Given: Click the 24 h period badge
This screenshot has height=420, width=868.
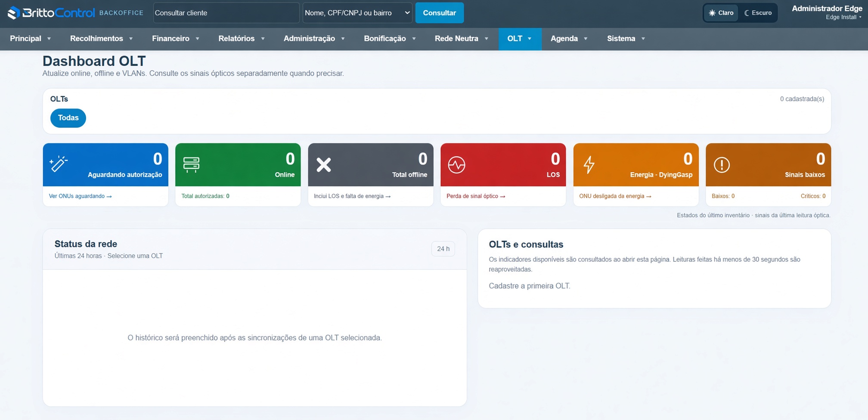Looking at the screenshot, I should [x=443, y=249].
